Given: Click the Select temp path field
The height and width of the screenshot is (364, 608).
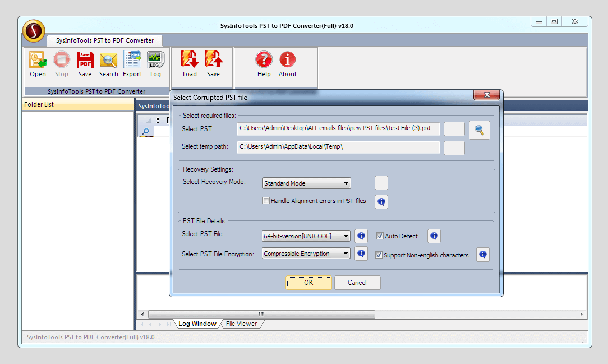Looking at the screenshot, I should click(338, 147).
